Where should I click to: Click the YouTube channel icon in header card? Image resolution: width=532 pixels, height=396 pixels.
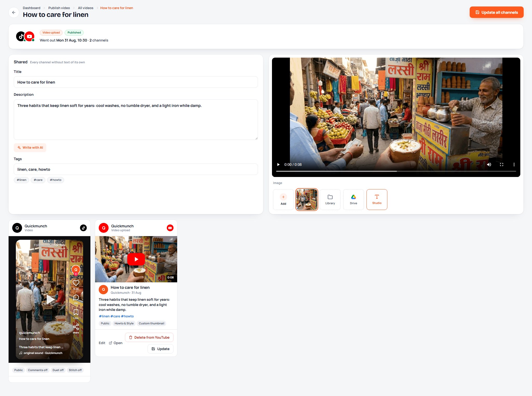(x=30, y=36)
